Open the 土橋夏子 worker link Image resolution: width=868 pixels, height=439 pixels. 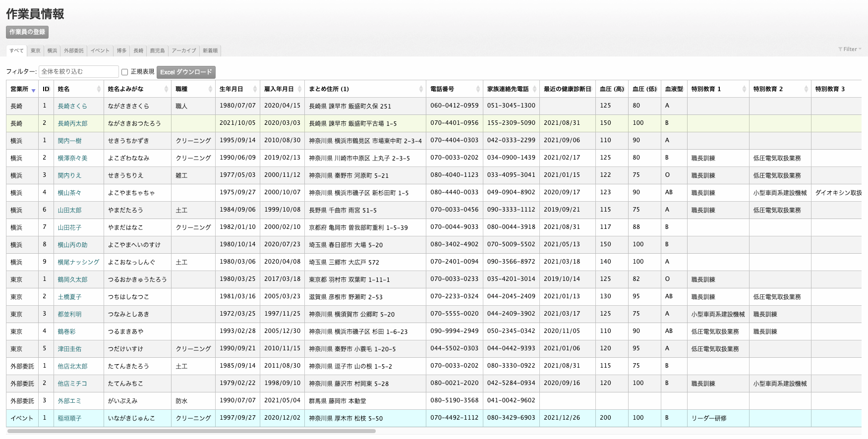(69, 297)
